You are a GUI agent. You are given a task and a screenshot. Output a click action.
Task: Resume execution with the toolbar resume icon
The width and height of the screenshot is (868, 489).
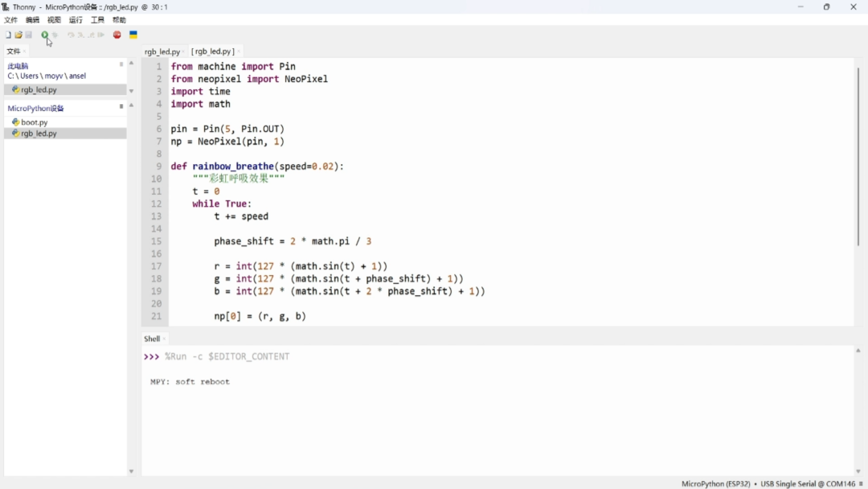(100, 35)
